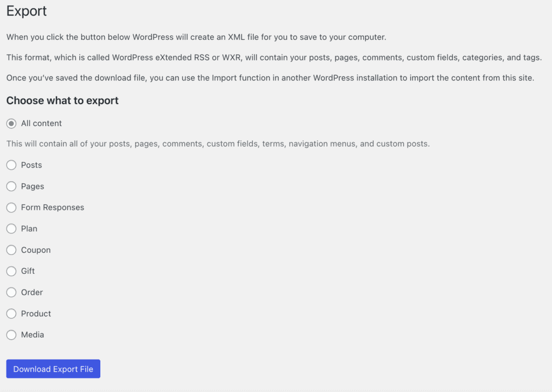Screen dimensions: 552x392
Task: Pick the Form Responses export option
Action: click(x=11, y=208)
